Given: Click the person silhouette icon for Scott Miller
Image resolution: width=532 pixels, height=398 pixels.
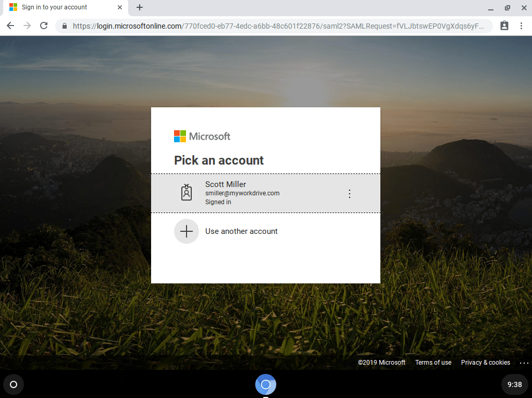Looking at the screenshot, I should pyautogui.click(x=186, y=192).
